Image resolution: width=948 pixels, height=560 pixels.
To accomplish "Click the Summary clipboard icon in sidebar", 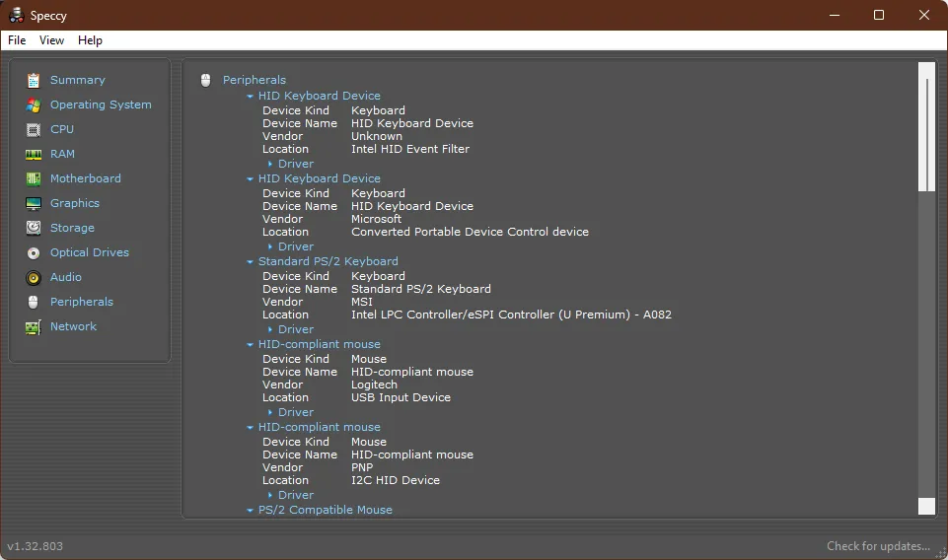I will [x=34, y=80].
